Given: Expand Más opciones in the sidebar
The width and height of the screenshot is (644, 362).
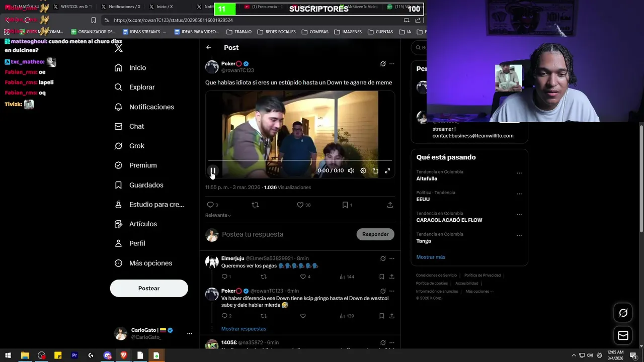Looking at the screenshot, I should pos(143,263).
